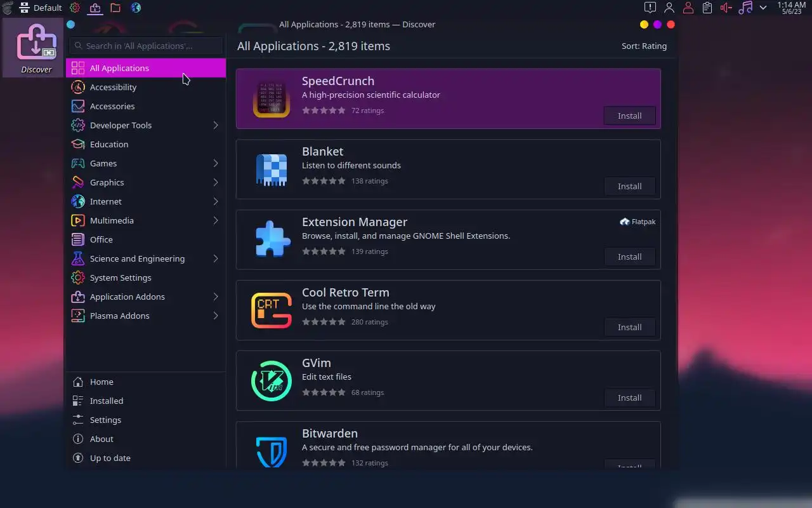Expand the Plasma Addons arrow
The height and width of the screenshot is (508, 812).
(x=216, y=316)
